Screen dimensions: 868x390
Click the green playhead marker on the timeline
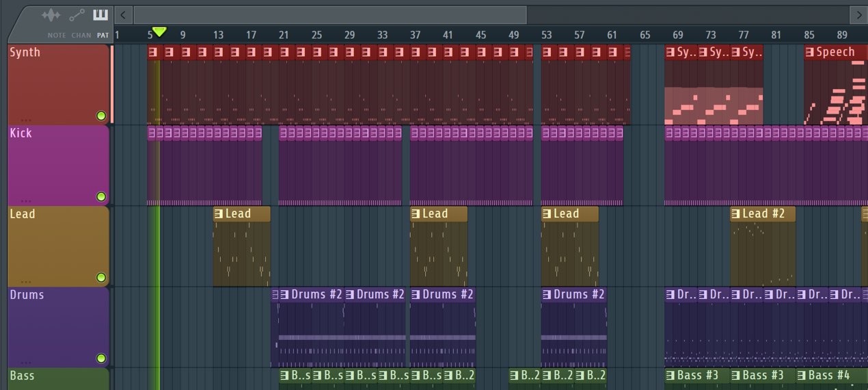(159, 32)
